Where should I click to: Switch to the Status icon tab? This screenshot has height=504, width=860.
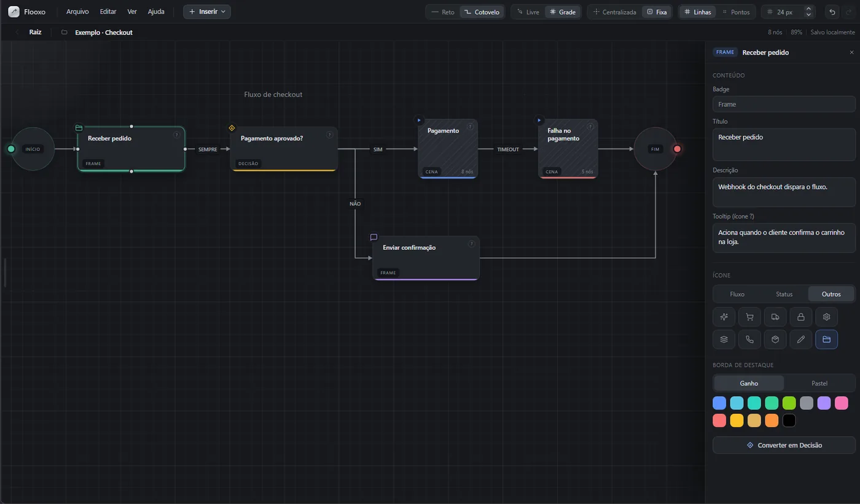[x=784, y=294]
